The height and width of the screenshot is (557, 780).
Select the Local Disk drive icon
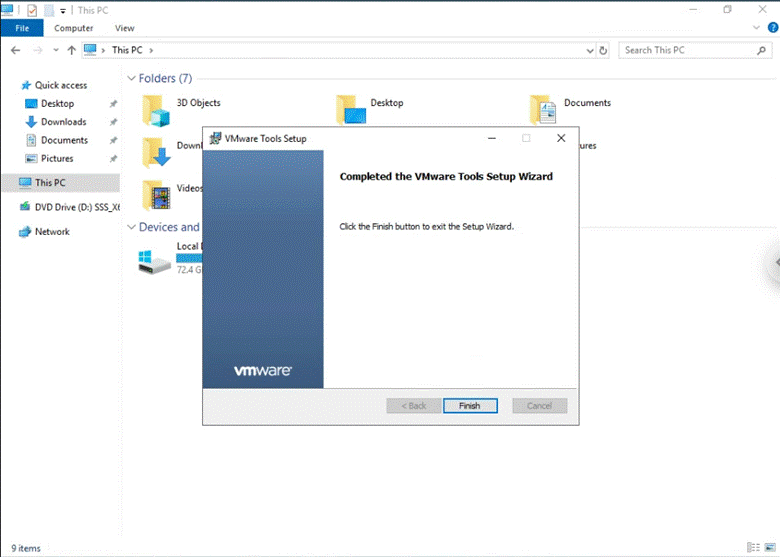point(154,262)
